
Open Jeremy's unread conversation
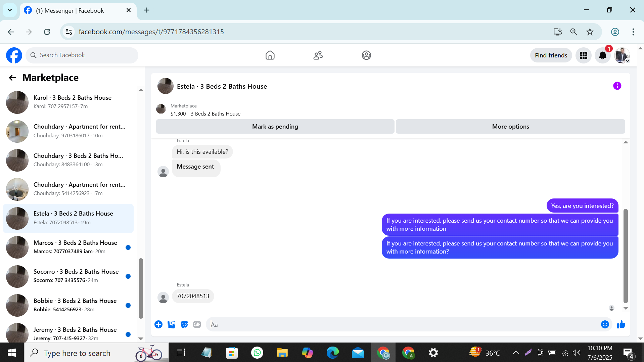coord(68,333)
